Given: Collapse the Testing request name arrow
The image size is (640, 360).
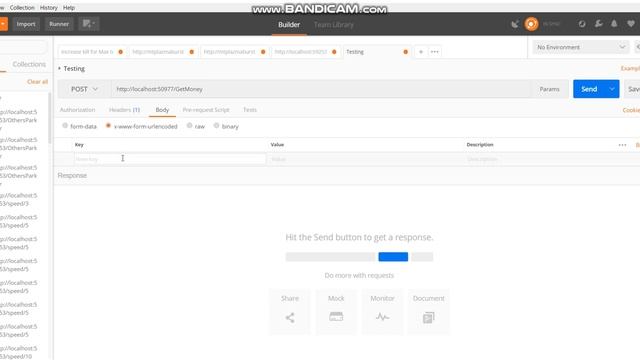Looking at the screenshot, I should (59, 68).
